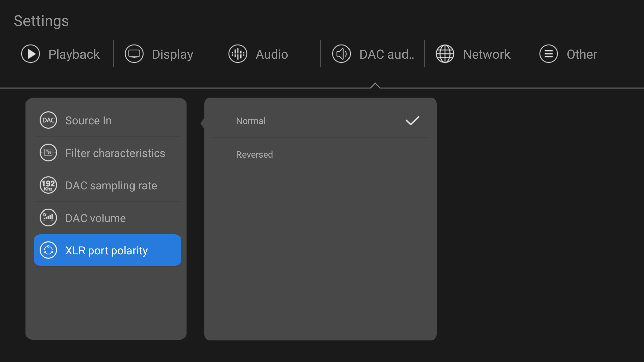Click the XLR port polarity icon
644x362 pixels.
coord(48,250)
